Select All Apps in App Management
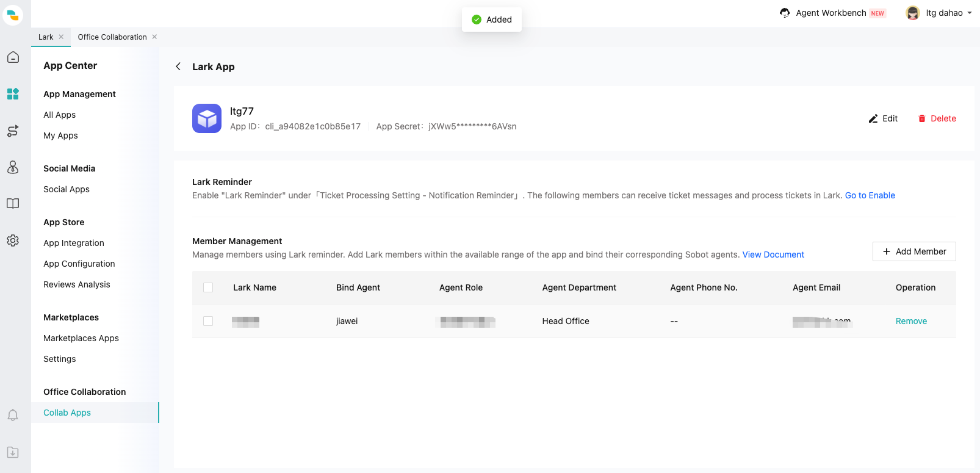This screenshot has height=473, width=980. (60, 115)
